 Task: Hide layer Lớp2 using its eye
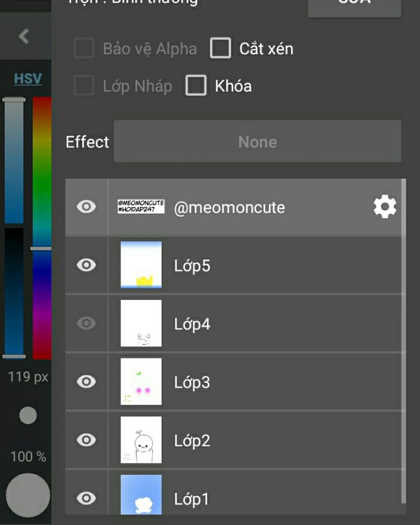(86, 440)
